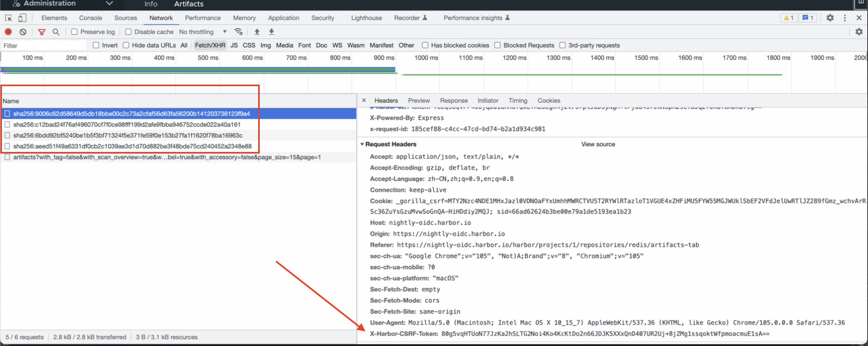Select request sha256:6bdd92bf5240be1b...
Screen dimensions: 868x346
[x=178, y=135]
